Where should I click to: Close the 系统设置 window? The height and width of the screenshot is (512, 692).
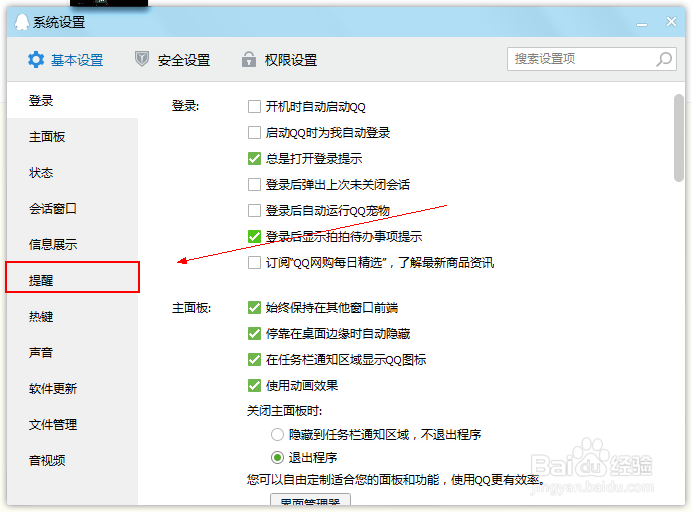671,22
